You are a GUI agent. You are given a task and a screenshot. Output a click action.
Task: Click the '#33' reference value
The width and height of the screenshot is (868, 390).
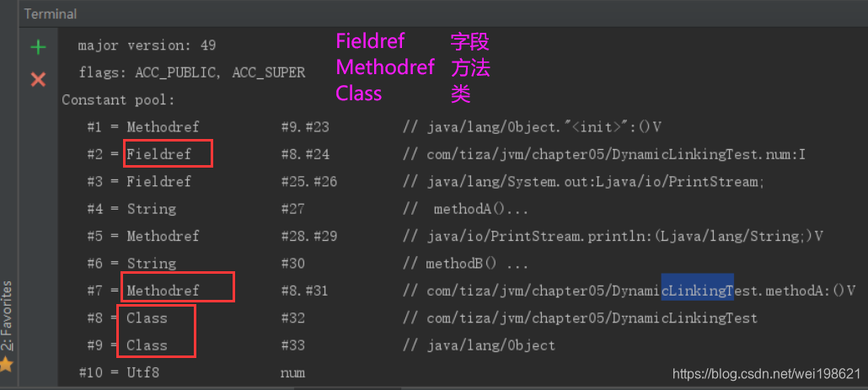coord(292,345)
